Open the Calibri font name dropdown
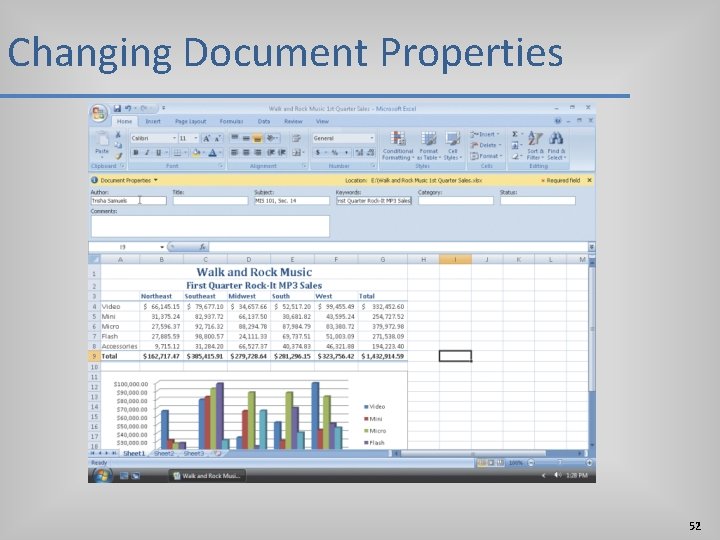 (x=174, y=138)
